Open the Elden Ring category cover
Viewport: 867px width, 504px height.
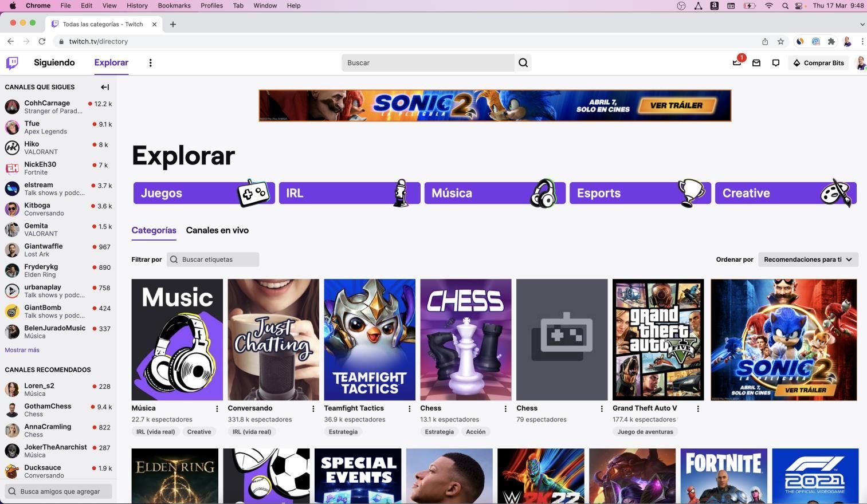[x=175, y=476]
